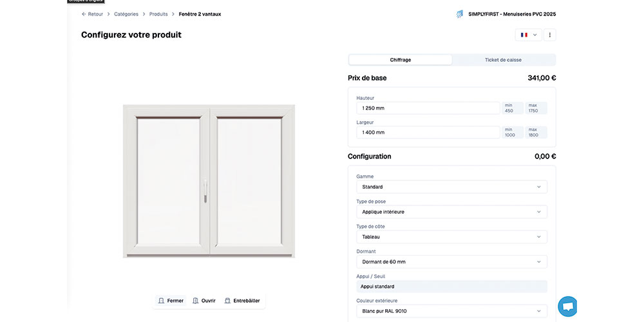644x322 pixels.
Task: Click the SIMPLYFIRST logo icon
Action: [459, 14]
